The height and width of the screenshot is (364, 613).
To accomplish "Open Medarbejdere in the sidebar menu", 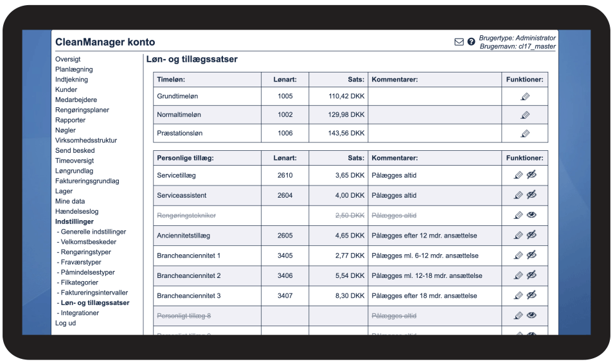I will pyautogui.click(x=76, y=100).
